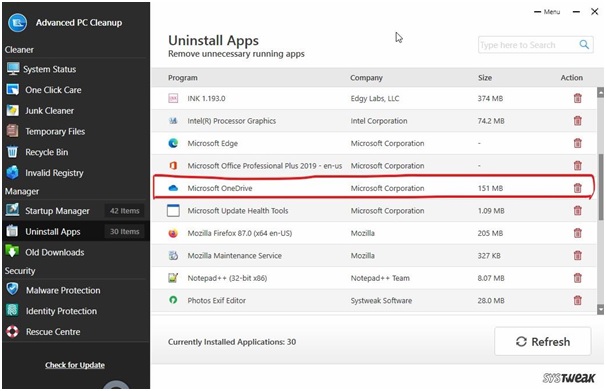606x391 pixels.
Task: Click 374 MB size value
Action: [x=490, y=99]
